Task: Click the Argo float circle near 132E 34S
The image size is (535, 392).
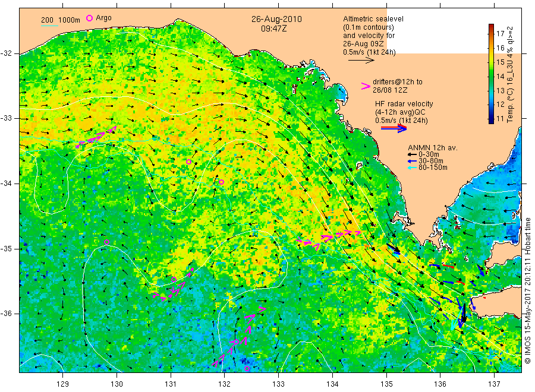Action: [222, 182]
